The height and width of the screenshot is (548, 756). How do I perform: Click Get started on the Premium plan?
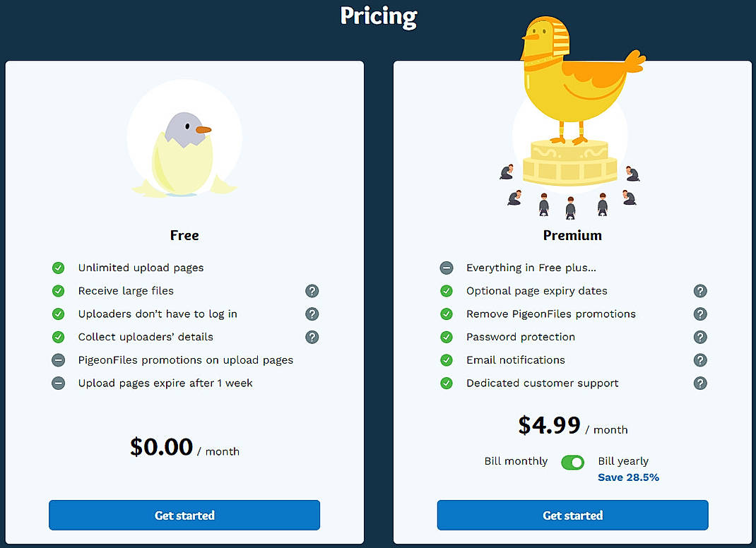pos(572,515)
